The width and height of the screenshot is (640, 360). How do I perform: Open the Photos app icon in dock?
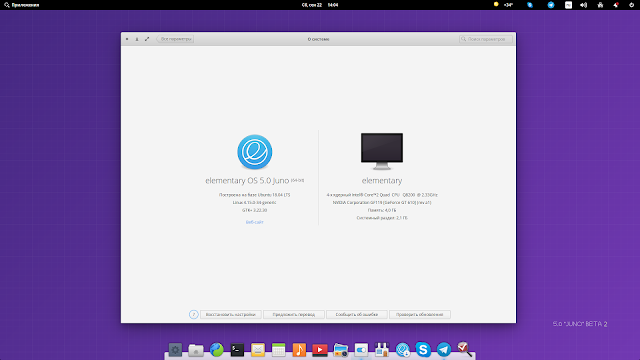tap(340, 350)
